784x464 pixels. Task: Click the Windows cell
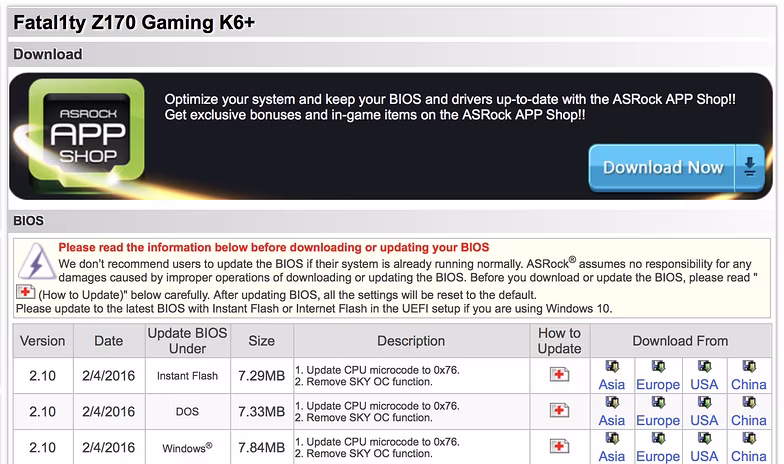188,447
